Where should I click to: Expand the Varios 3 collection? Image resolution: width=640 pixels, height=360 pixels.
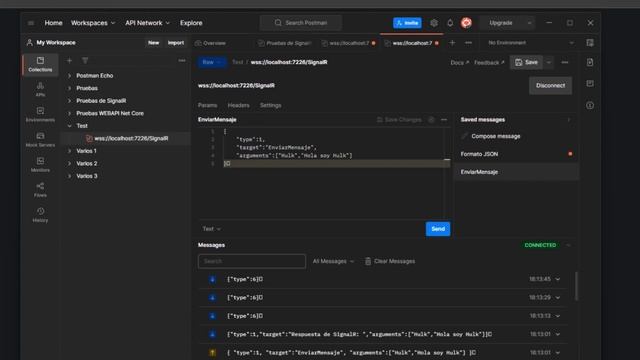coord(69,176)
